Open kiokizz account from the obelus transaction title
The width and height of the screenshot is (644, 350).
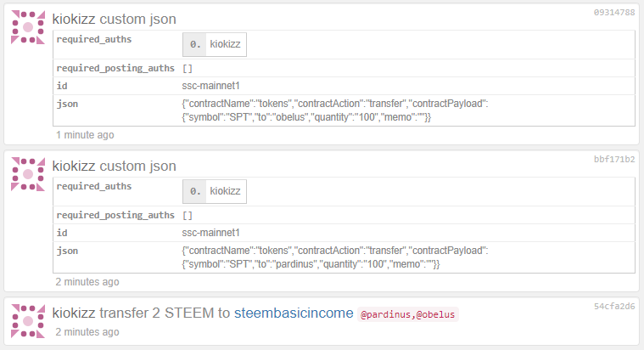coord(74,19)
